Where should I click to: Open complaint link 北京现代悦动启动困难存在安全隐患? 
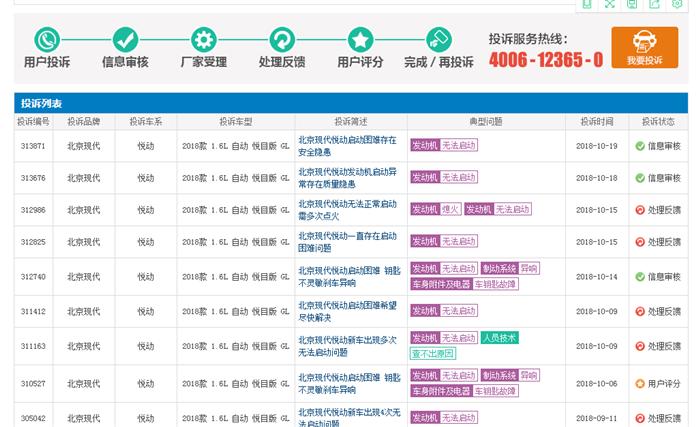coord(347,146)
